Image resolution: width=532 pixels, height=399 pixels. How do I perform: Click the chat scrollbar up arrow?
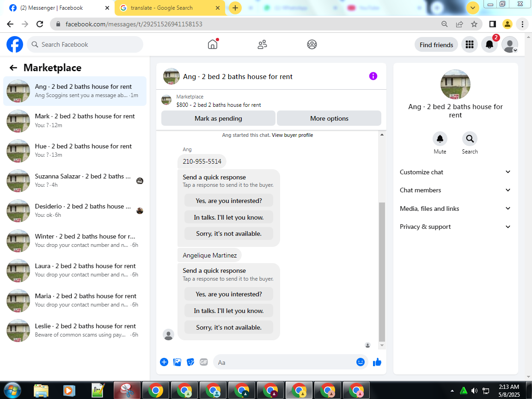click(x=382, y=135)
